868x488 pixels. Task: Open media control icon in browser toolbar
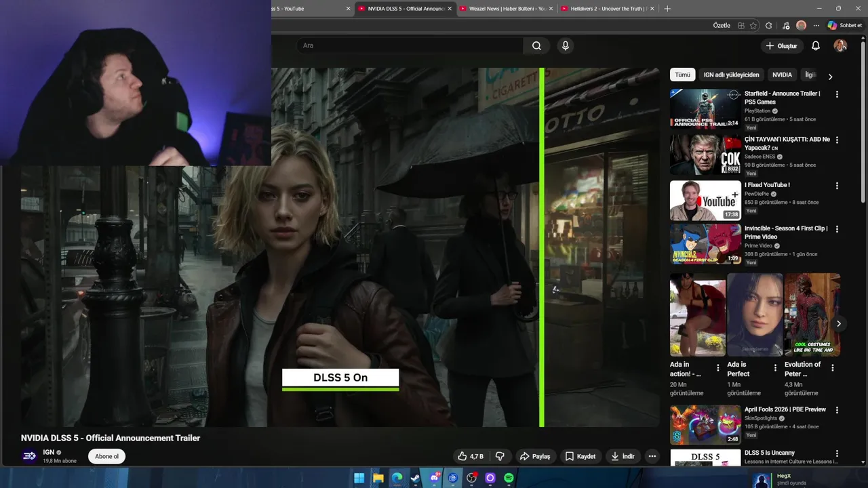[x=785, y=26]
